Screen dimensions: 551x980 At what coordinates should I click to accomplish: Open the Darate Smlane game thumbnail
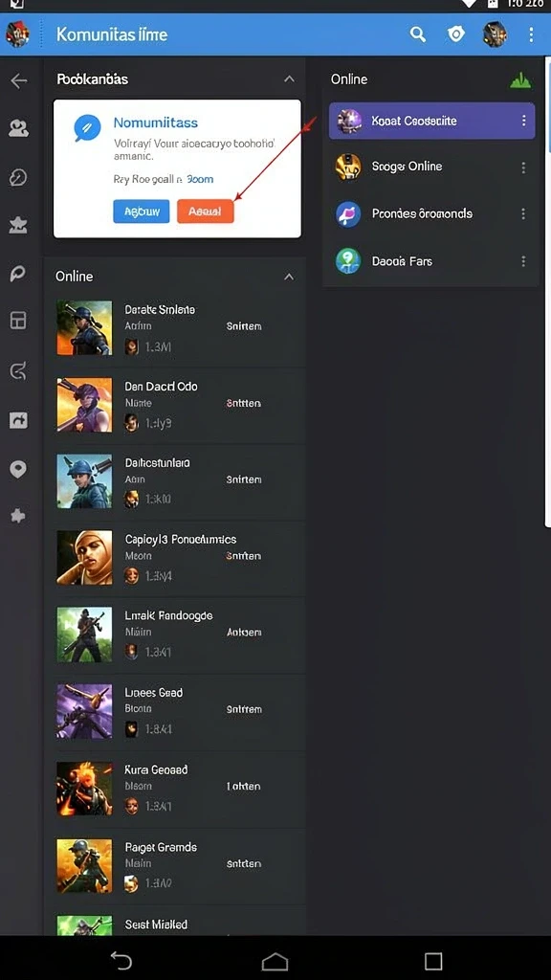[x=84, y=327]
